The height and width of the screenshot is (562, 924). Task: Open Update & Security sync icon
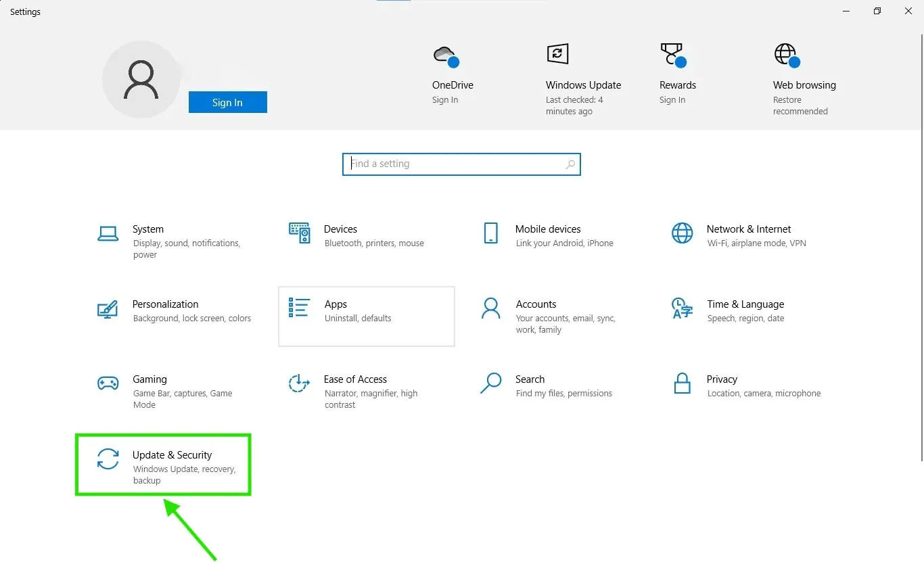click(x=108, y=459)
